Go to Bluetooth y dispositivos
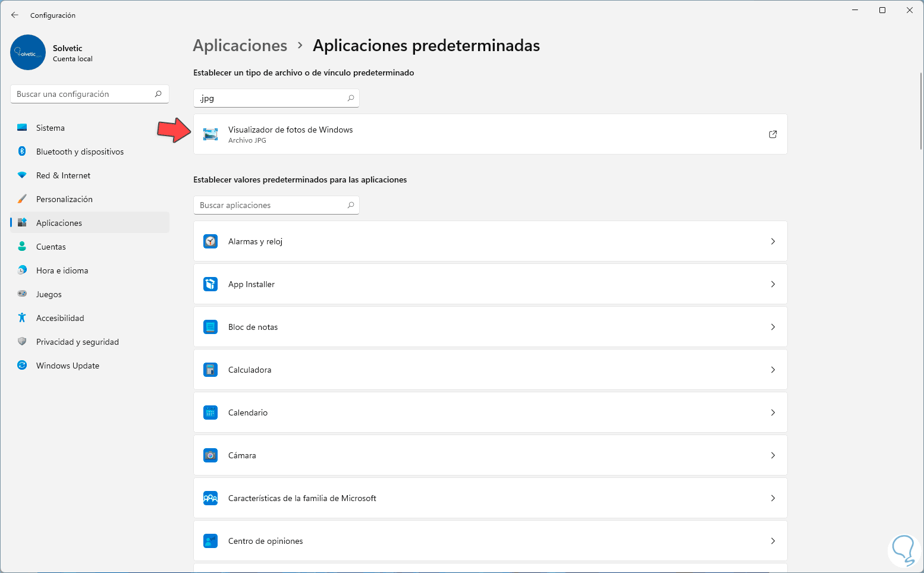The height and width of the screenshot is (573, 924). point(80,152)
